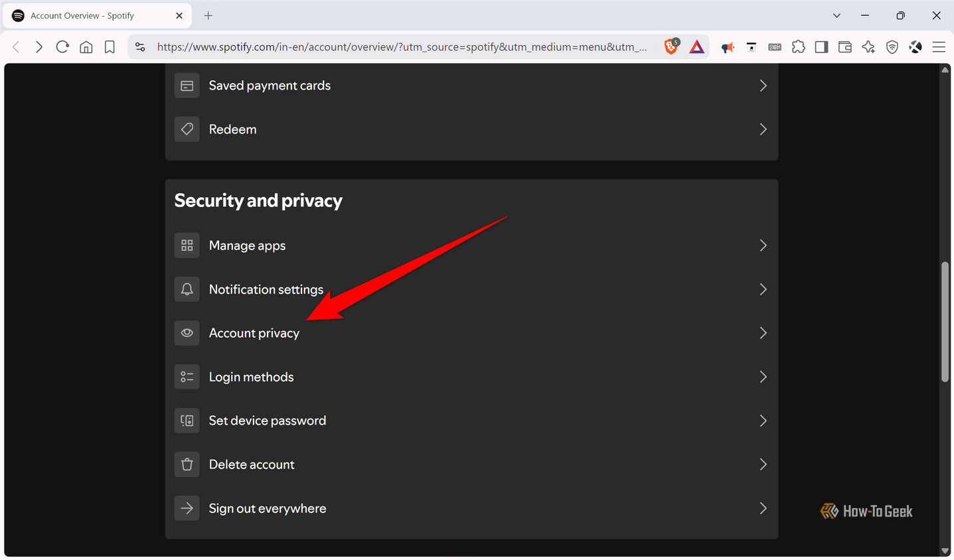Focus the Spotify URL address bar
This screenshot has height=560, width=954.
click(x=402, y=47)
